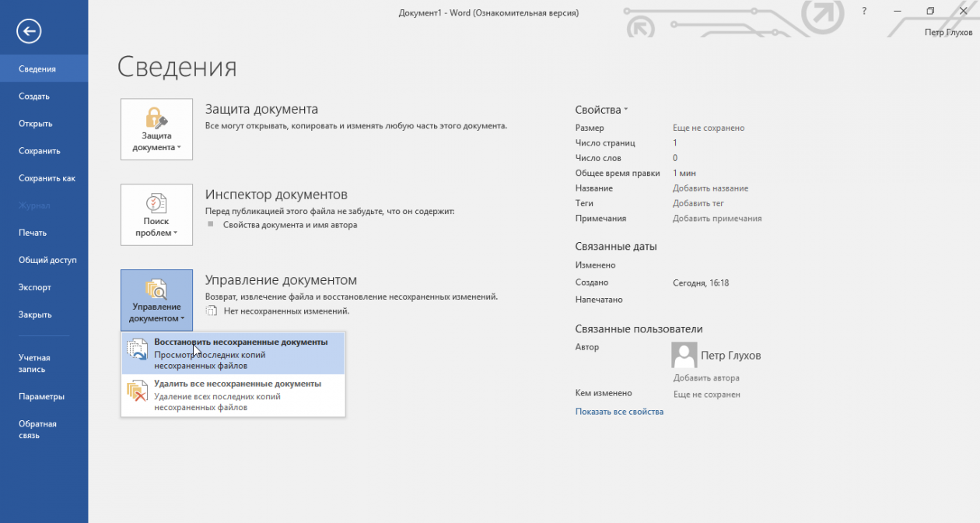Click the author name Петр Глухов
980x523 pixels.
[730, 355]
